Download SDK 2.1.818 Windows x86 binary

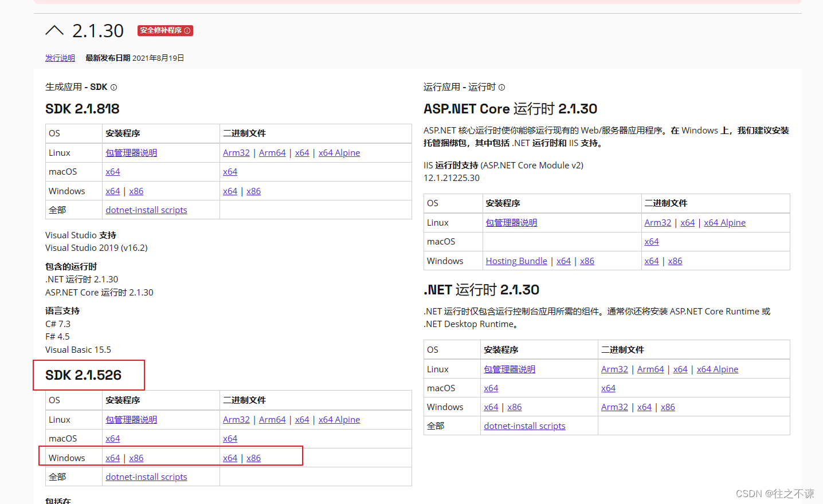(x=254, y=191)
